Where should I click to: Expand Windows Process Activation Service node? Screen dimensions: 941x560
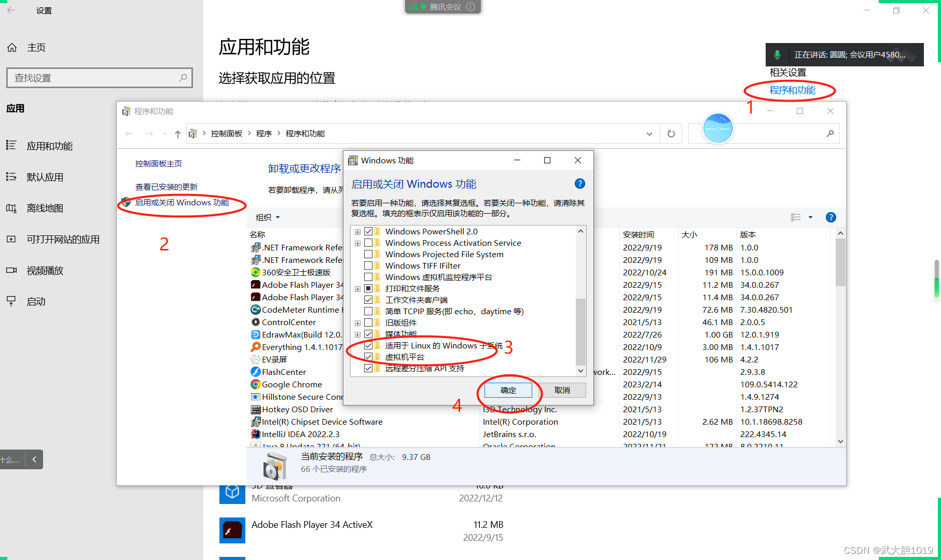coord(357,243)
